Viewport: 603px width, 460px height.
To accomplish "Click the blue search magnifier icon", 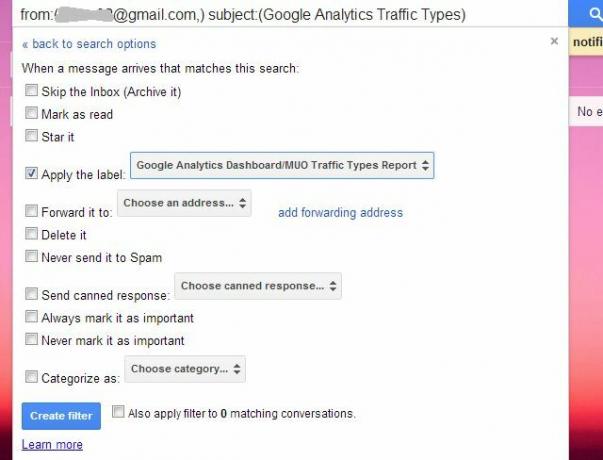I will [595, 14].
